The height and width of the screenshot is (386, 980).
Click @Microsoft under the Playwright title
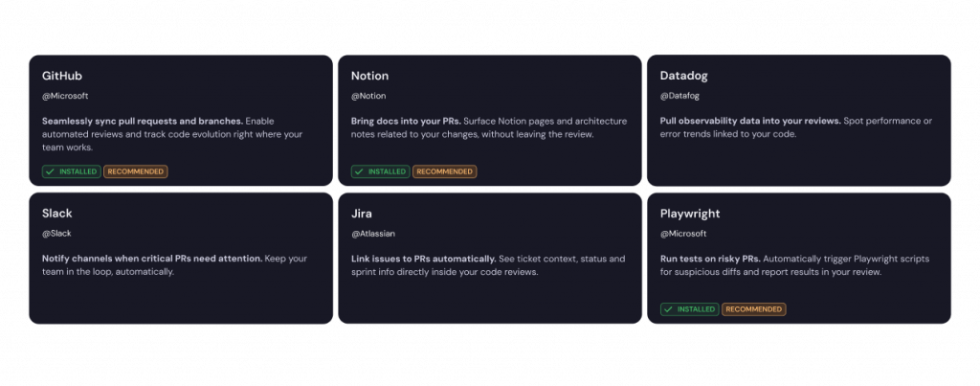(683, 234)
